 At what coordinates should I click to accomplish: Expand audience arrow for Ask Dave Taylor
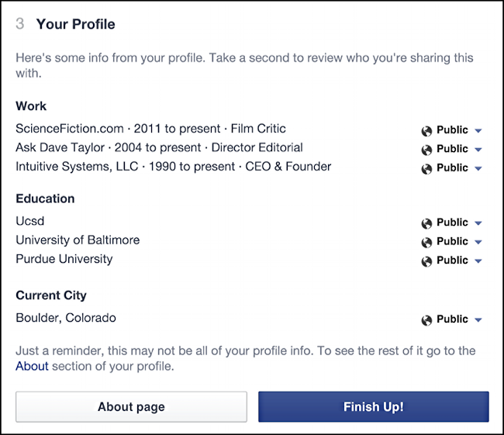pyautogui.click(x=478, y=150)
